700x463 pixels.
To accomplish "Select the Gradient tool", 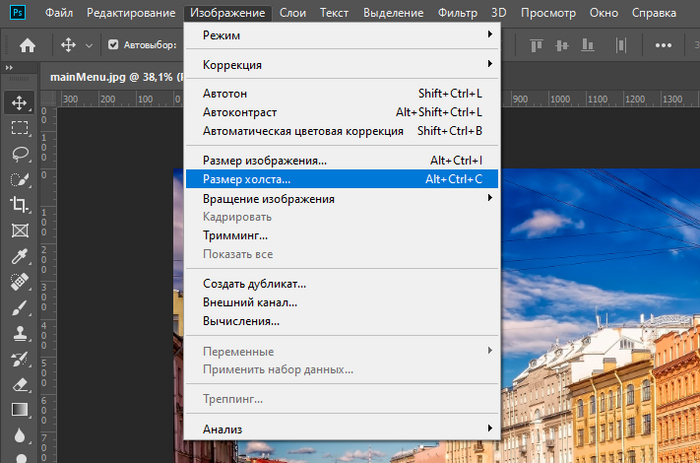I will pyautogui.click(x=19, y=409).
